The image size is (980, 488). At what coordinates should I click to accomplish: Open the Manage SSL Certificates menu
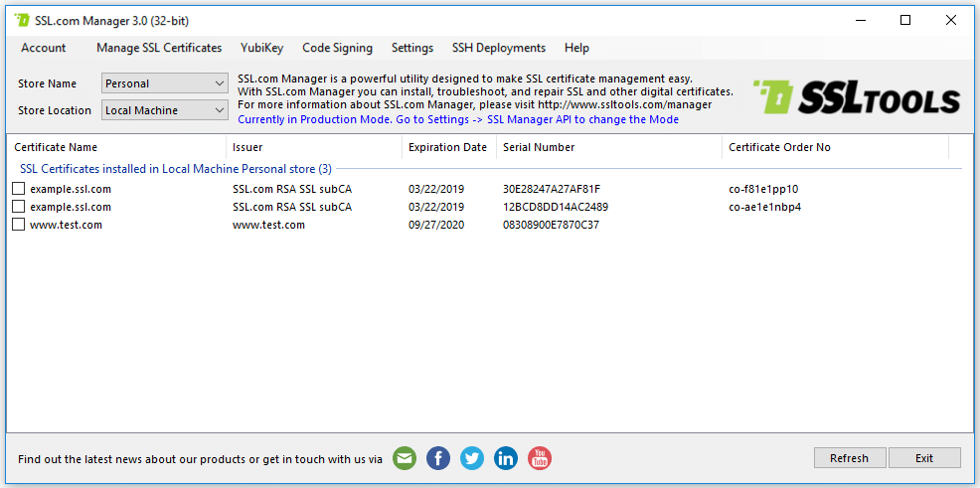pyautogui.click(x=159, y=48)
